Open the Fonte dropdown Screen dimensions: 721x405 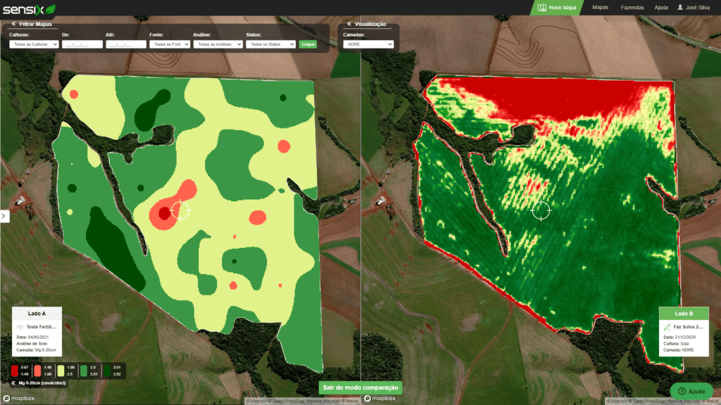[x=169, y=44]
